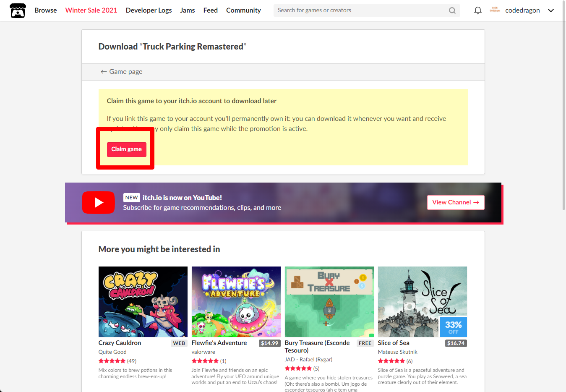Go back to Game page link

(121, 72)
